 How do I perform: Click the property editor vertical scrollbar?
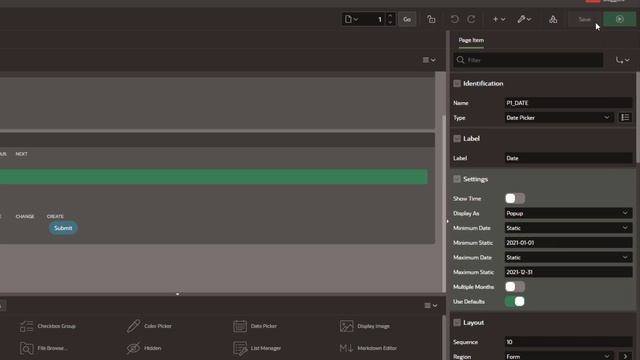click(x=638, y=118)
